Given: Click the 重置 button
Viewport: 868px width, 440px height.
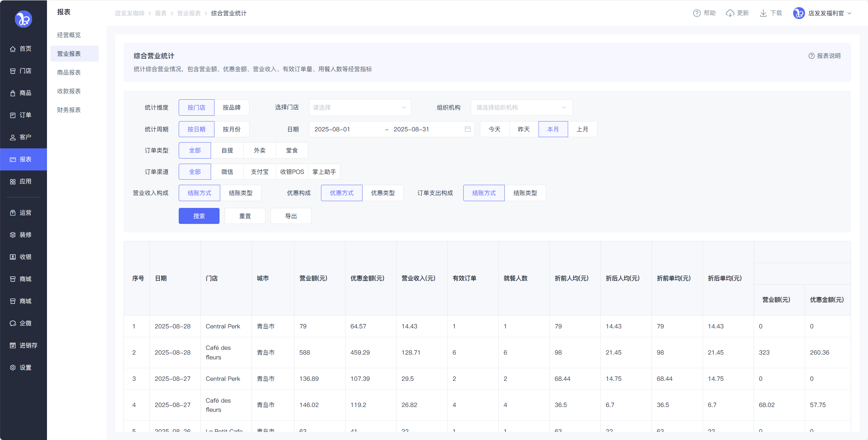Looking at the screenshot, I should [x=245, y=216].
